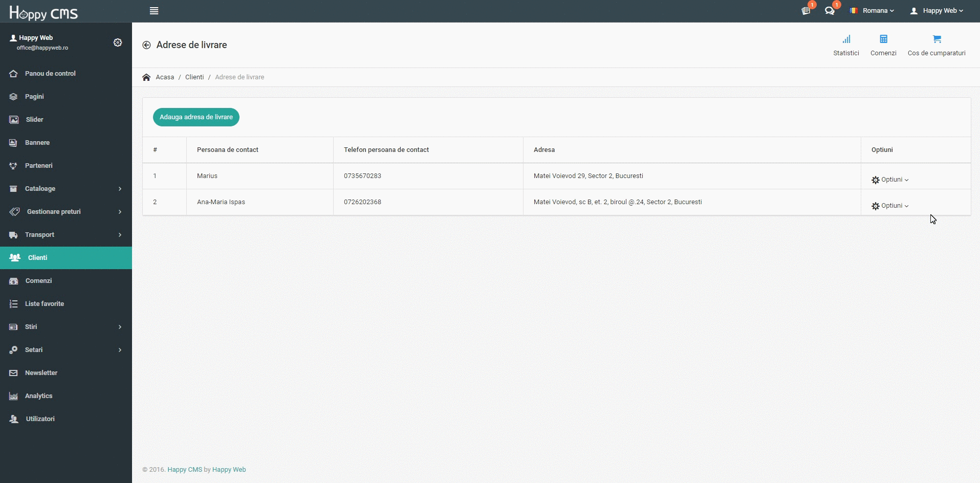
Task: Click Adauga adresa de livrare button
Action: pyautogui.click(x=196, y=117)
